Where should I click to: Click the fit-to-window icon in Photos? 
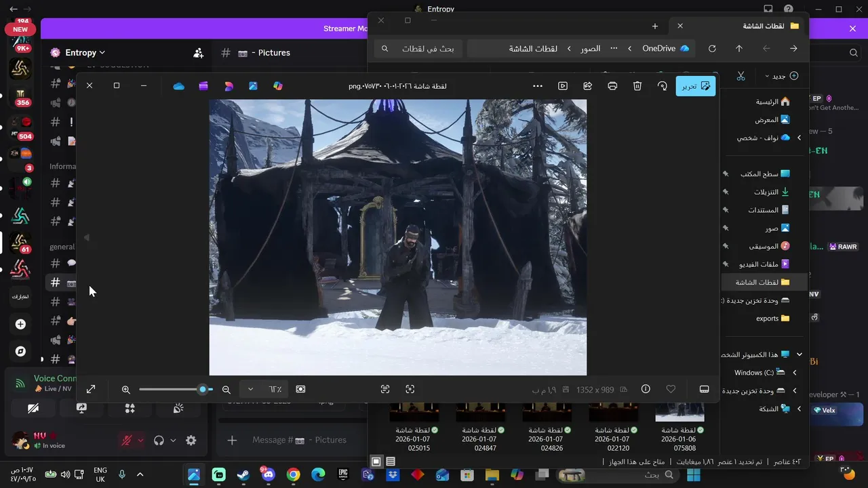300,389
